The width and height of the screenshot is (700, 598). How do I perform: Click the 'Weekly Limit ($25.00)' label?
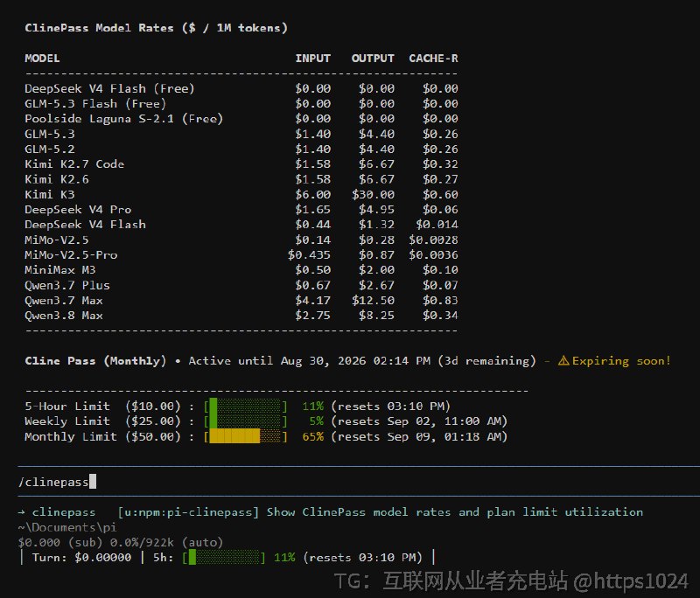pos(102,421)
